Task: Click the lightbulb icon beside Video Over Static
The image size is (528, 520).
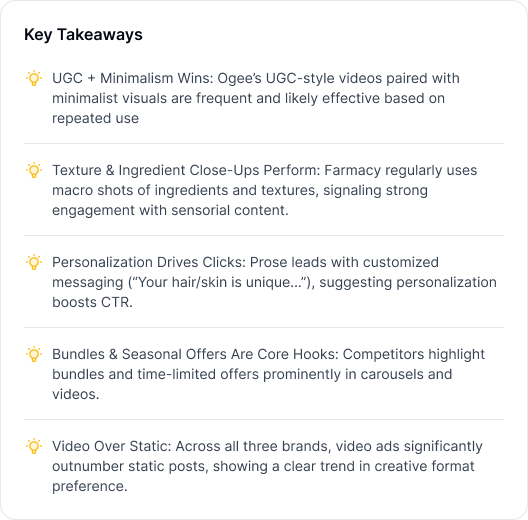Action: 34,446
